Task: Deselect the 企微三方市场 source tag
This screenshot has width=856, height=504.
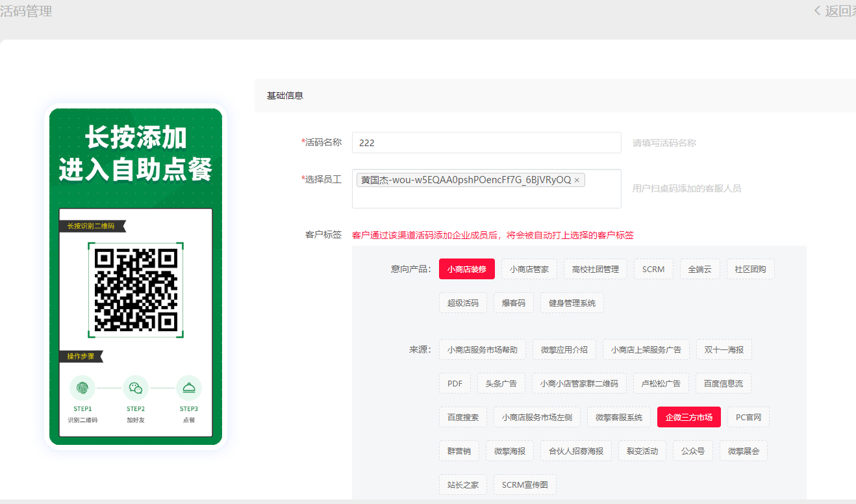Action: tap(688, 417)
